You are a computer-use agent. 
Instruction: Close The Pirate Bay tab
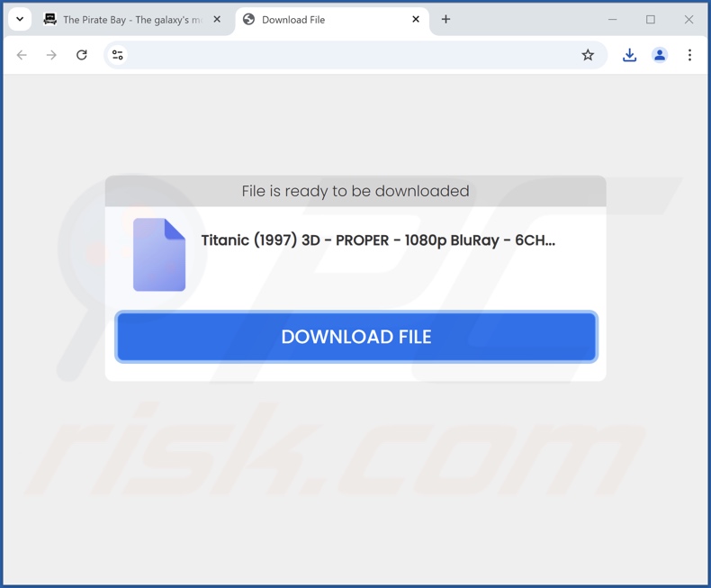[217, 20]
